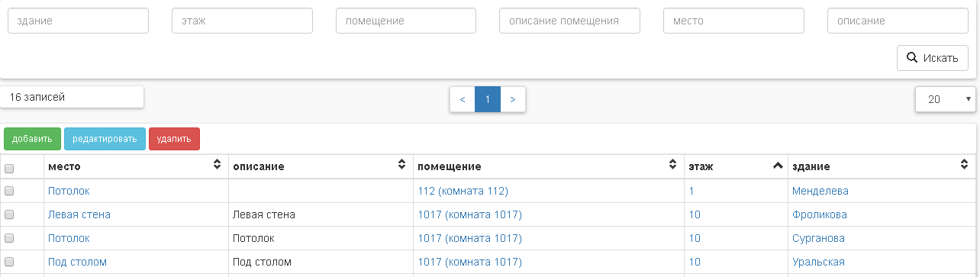Viewport: 980px width, 277px height.
Task: Click описание cell text Левая стена
Action: (x=264, y=214)
